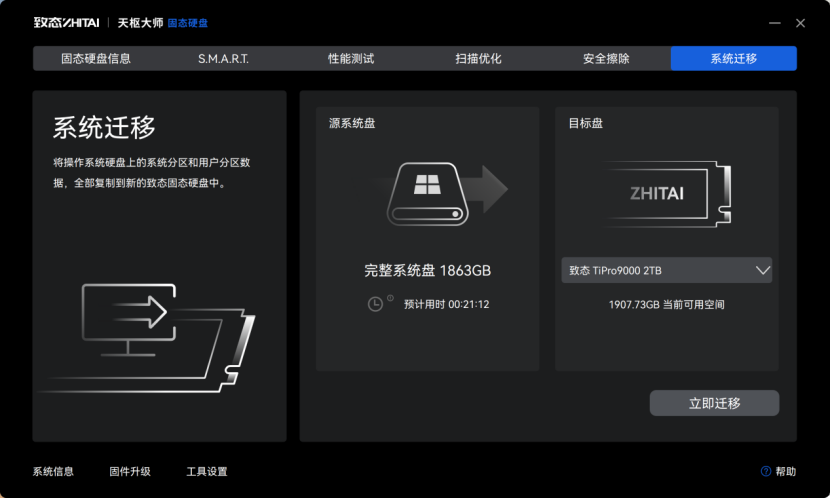Click the help question mark icon

coord(766,471)
